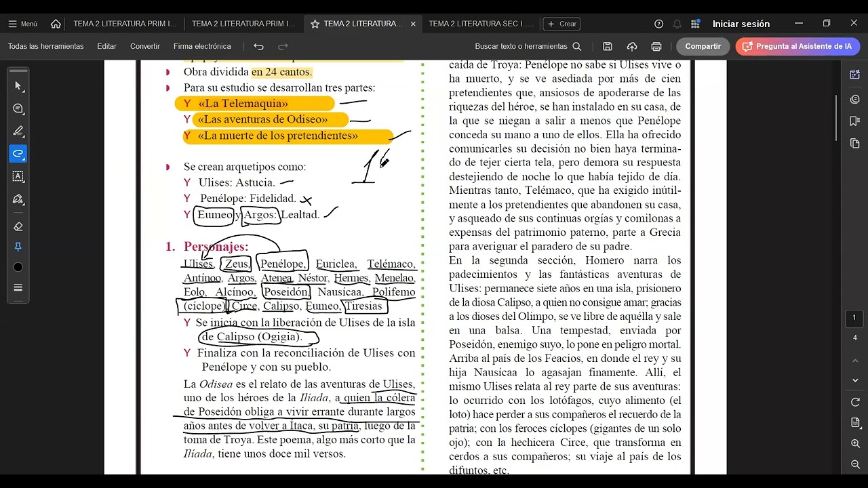Open the line thickness options
The width and height of the screenshot is (868, 488).
18,287
